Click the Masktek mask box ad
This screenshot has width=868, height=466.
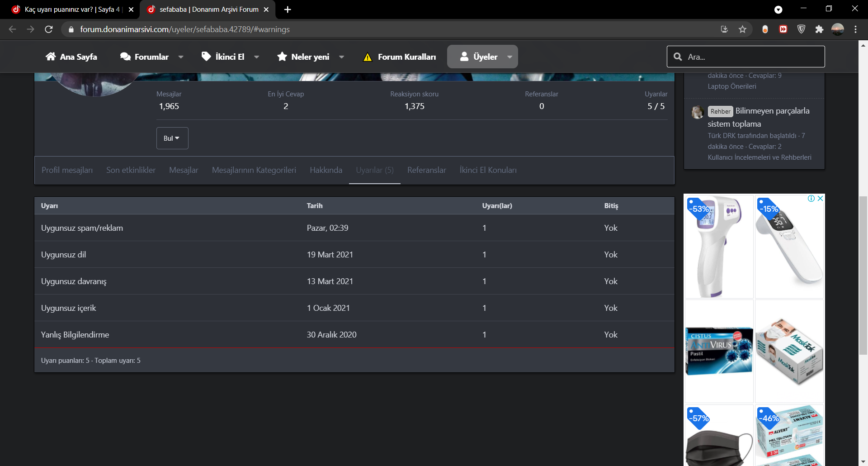pos(789,352)
